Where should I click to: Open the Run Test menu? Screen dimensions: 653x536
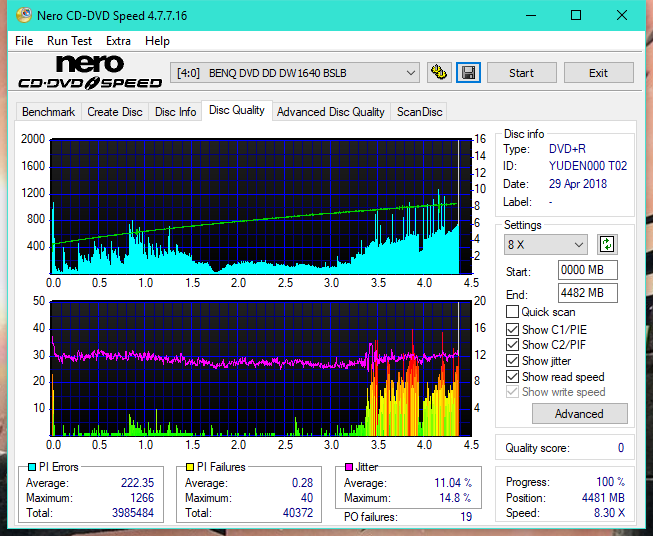[x=69, y=41]
